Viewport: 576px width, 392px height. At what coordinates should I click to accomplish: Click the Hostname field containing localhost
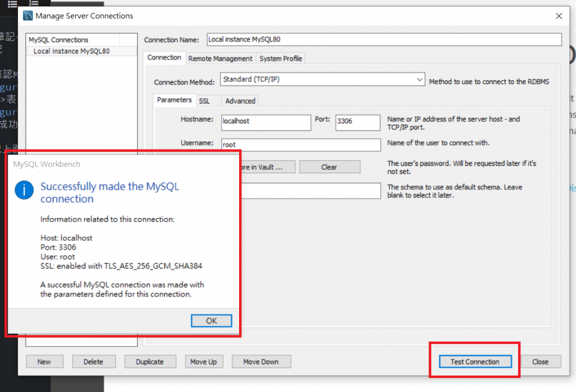point(266,123)
